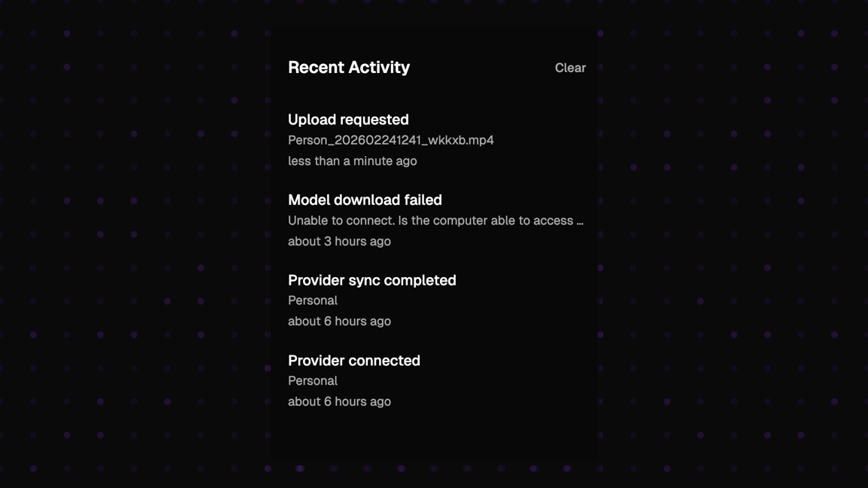Click timestamp below Provider sync completed
868x488 pixels.
click(x=339, y=321)
